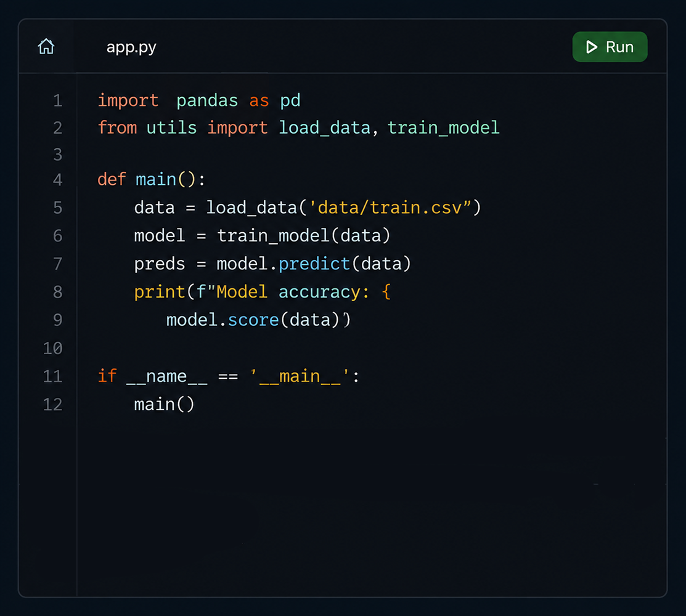The width and height of the screenshot is (686, 616).
Task: Click line number 6 in the gutter
Action: 58,236
